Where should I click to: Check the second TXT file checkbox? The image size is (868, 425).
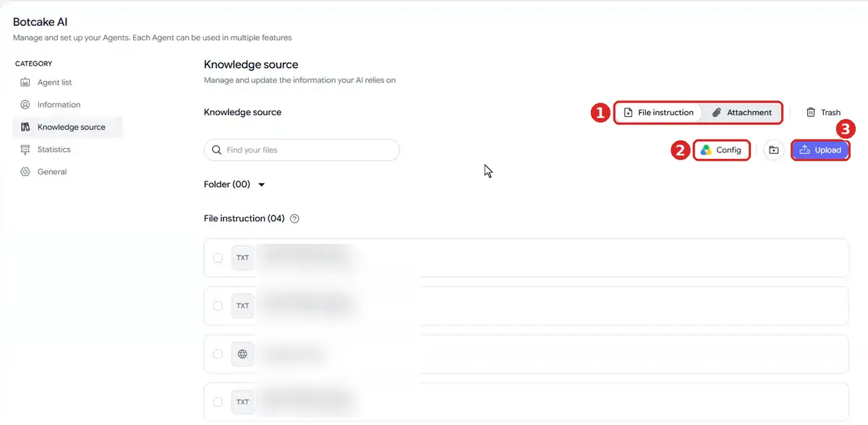pyautogui.click(x=218, y=306)
